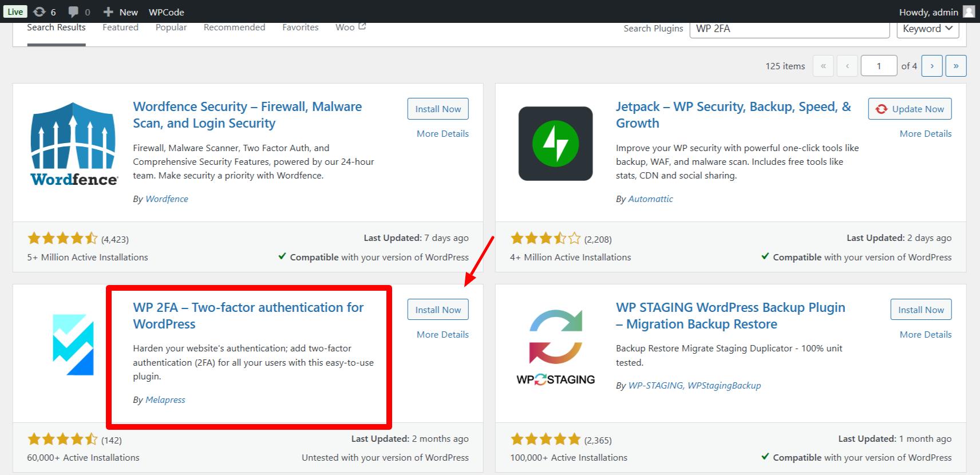
Task: Click the updates refresh icon in admin bar
Action: (x=39, y=11)
